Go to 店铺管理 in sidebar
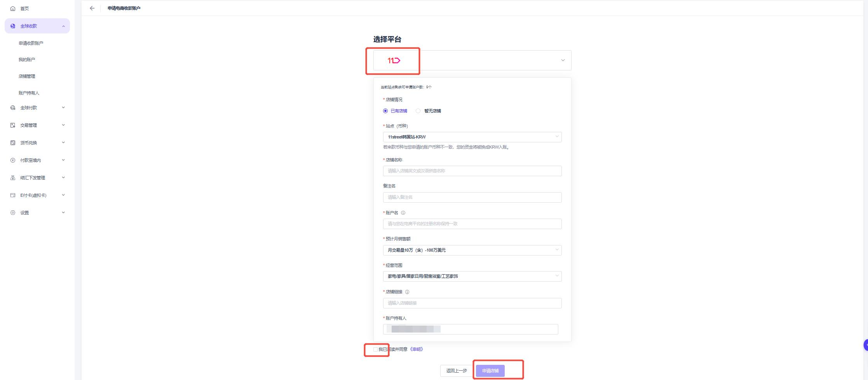This screenshot has height=380, width=868. 27,76
